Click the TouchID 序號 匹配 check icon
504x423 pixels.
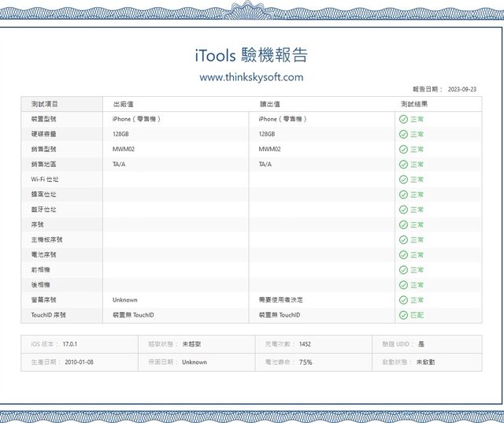tap(403, 315)
